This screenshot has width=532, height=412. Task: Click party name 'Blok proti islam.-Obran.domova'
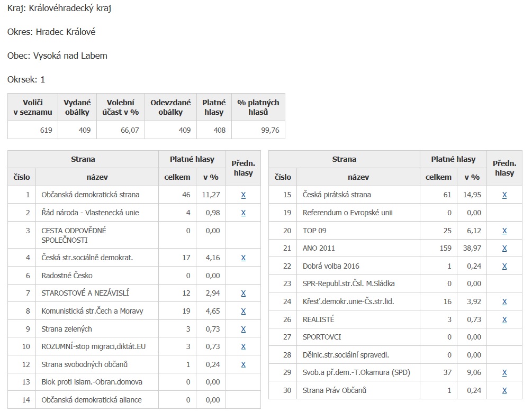92,382
